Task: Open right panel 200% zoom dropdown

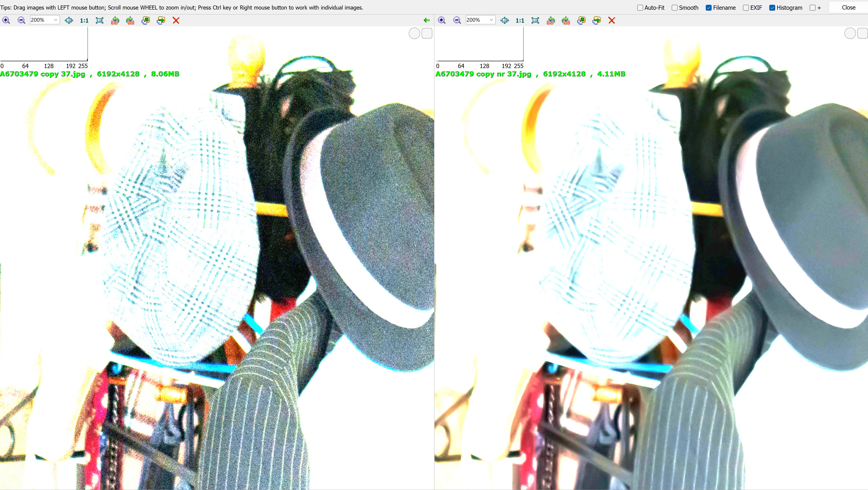Action: pos(491,20)
